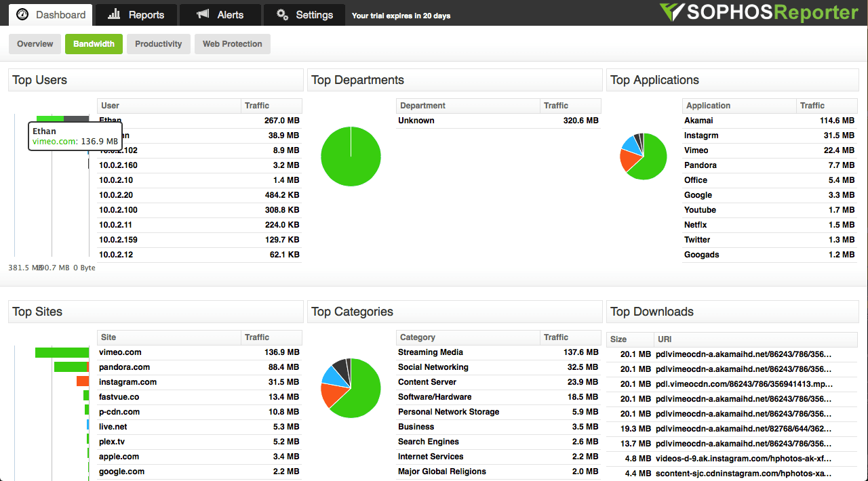Select Personal Network Storage category
The image size is (868, 481).
point(498,412)
